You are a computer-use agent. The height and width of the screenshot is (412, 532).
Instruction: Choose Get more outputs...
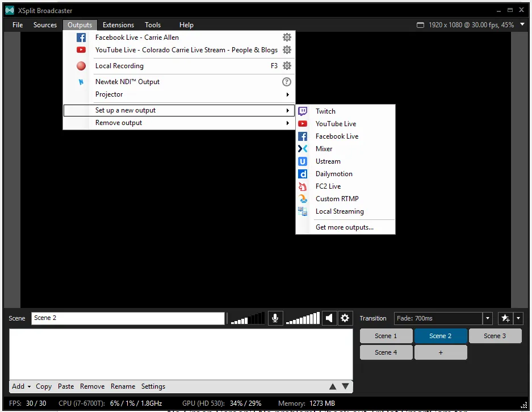point(345,227)
